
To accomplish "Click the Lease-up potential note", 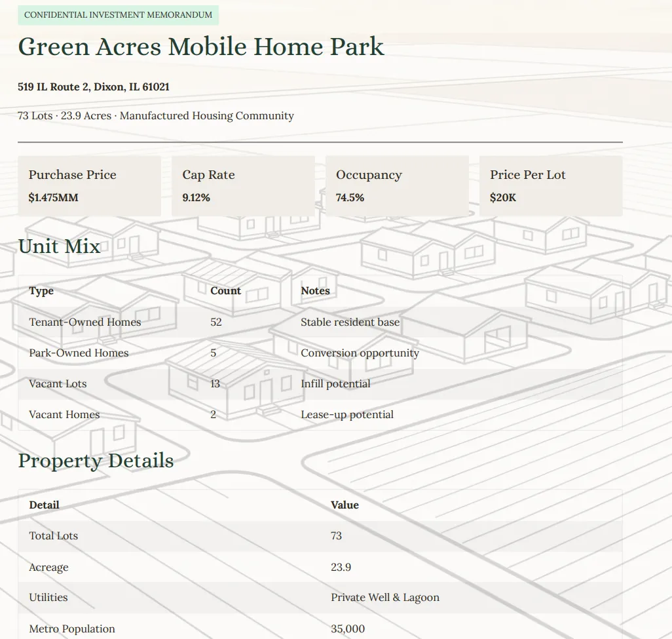I will (347, 415).
